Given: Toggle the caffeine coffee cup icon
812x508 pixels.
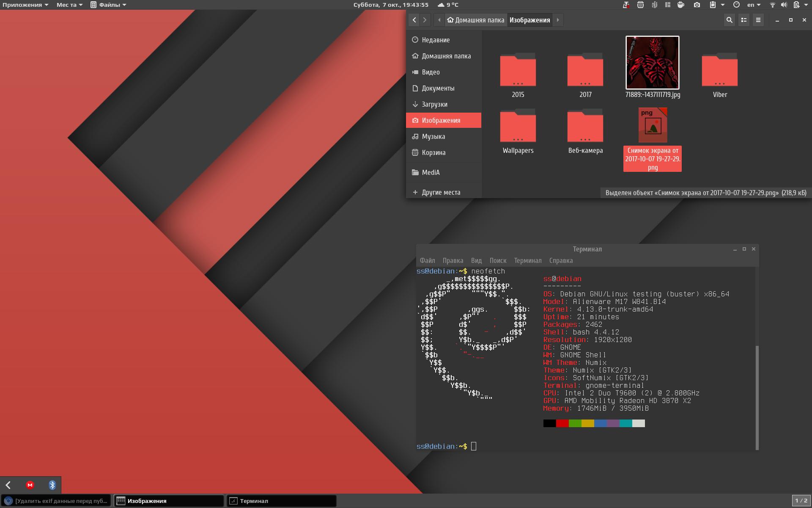Looking at the screenshot, I should coord(681,5).
